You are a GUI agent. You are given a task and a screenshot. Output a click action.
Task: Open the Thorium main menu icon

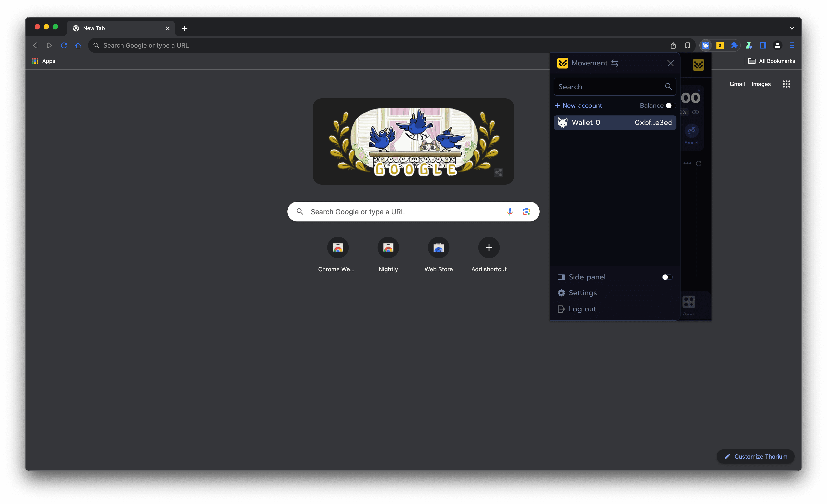pos(792,45)
